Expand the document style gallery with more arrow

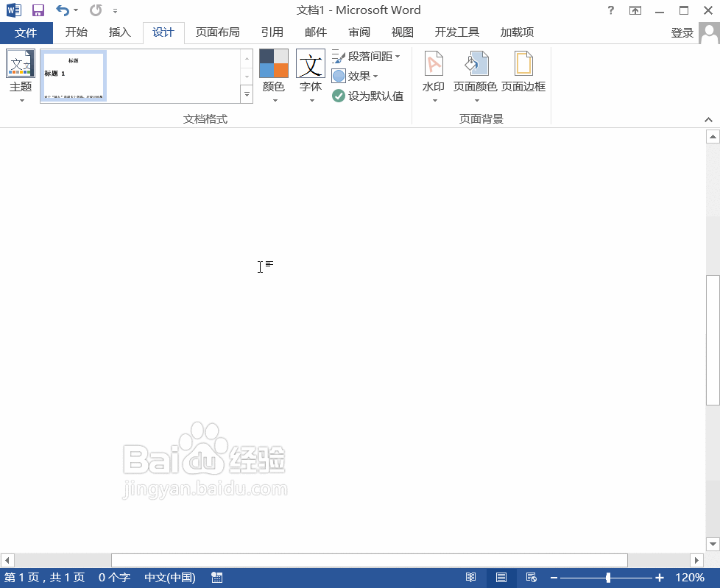[247, 94]
